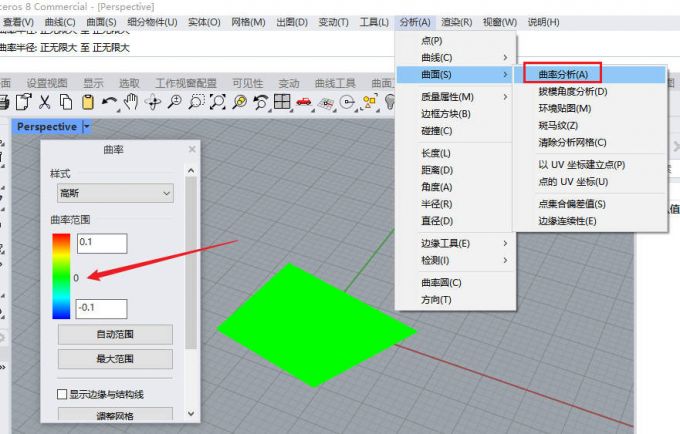The image size is (680, 434).
Task: Open the Perspective viewport dropdown arrow
Action: point(86,127)
